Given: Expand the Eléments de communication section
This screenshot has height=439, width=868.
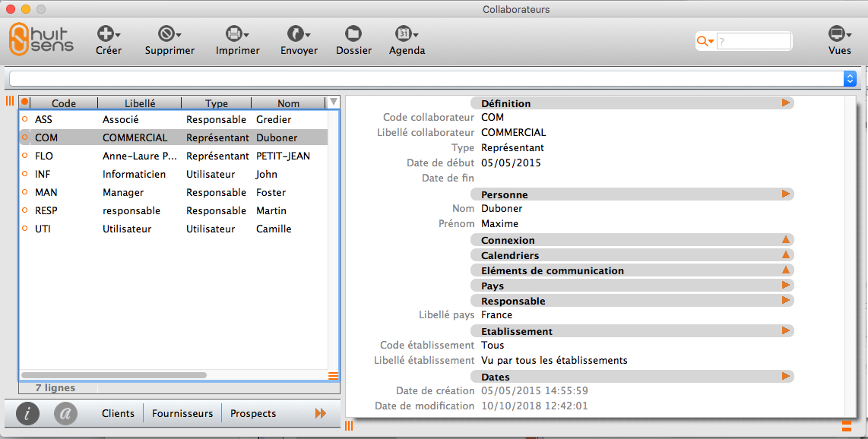Looking at the screenshot, I should pos(785,270).
